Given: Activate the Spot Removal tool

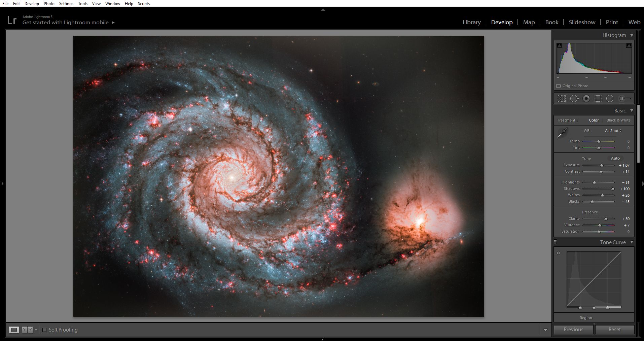Looking at the screenshot, I should pos(574,99).
